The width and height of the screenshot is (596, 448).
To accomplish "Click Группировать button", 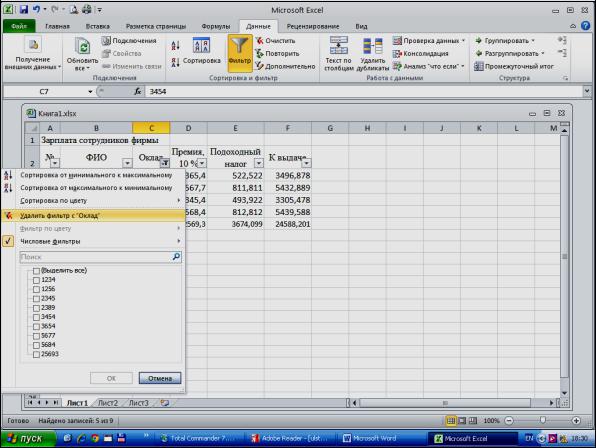I will pos(505,40).
